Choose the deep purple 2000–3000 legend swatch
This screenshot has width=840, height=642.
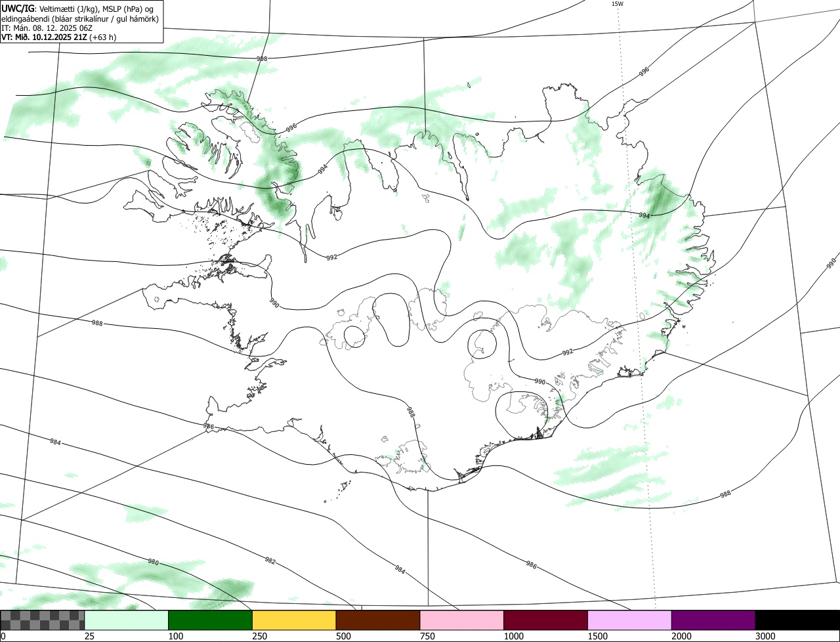tap(713, 620)
